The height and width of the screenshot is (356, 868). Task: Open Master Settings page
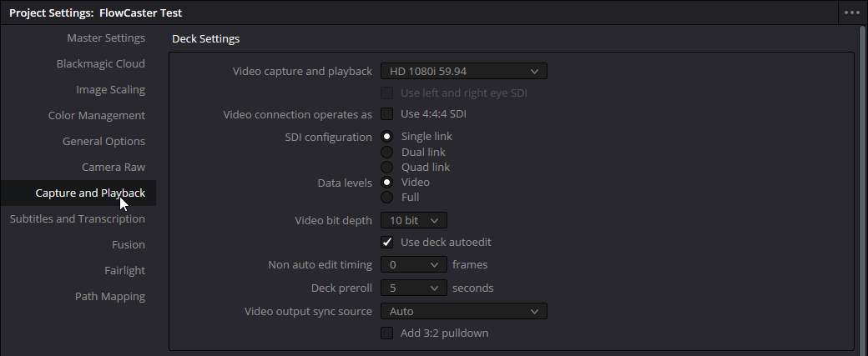(x=106, y=38)
